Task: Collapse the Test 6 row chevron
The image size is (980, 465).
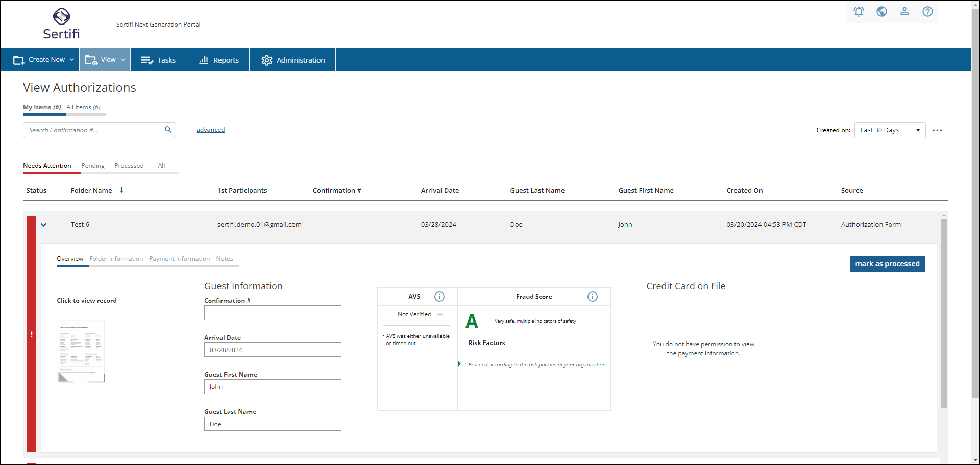Action: point(44,225)
